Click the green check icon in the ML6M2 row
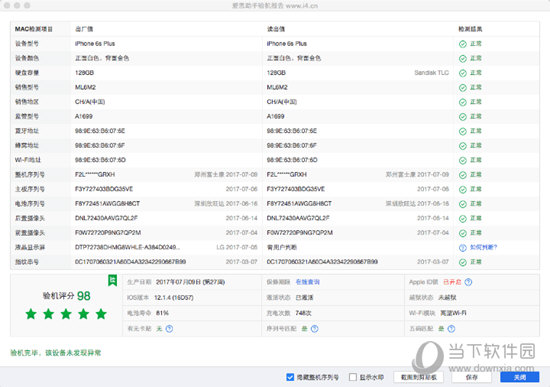 pos(463,87)
